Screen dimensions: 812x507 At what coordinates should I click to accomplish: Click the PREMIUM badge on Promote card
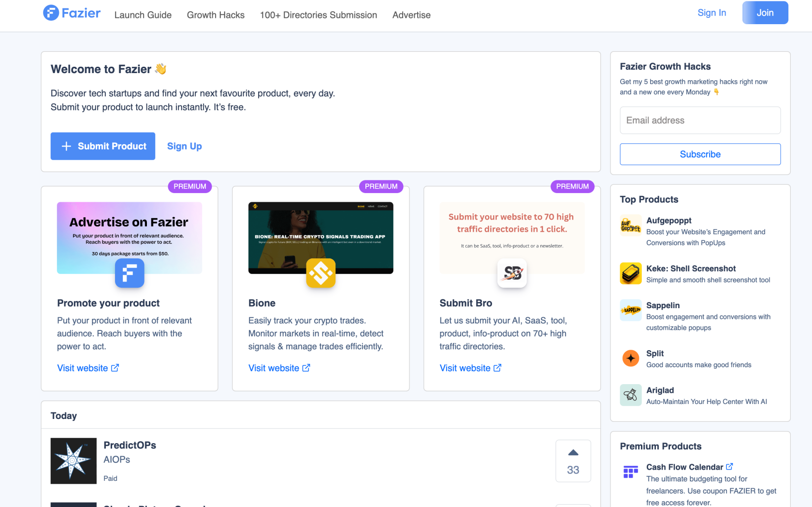(x=190, y=186)
